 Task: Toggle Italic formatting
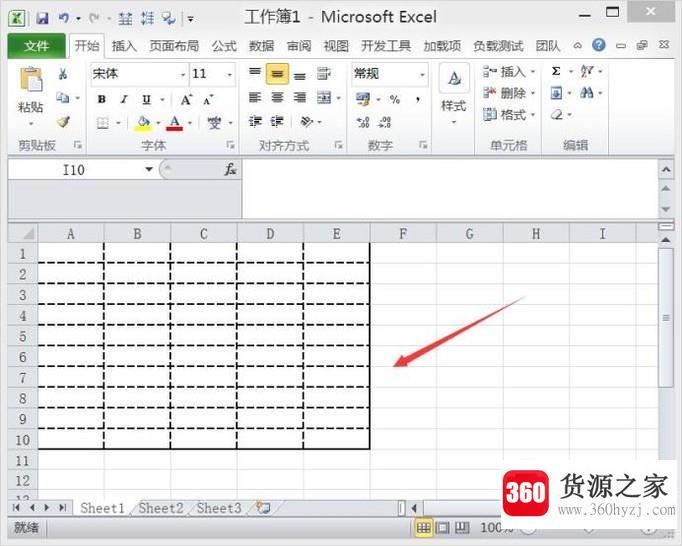click(124, 99)
